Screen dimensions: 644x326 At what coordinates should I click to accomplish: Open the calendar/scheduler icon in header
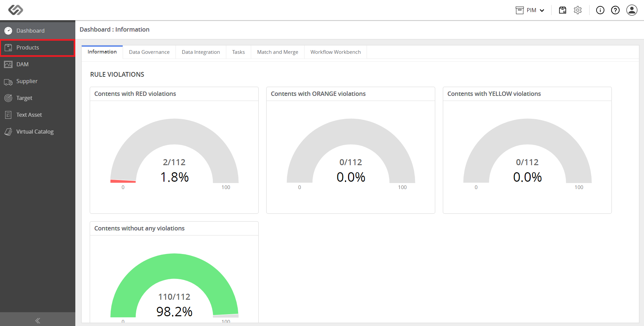(563, 10)
